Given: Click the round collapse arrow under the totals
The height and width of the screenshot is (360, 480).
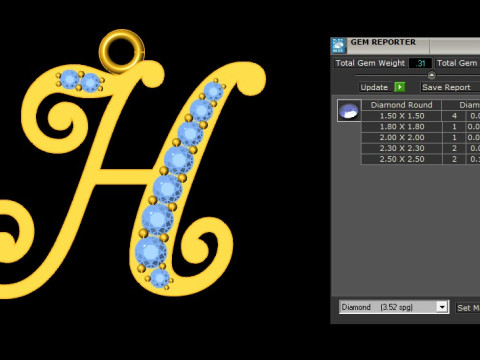Looking at the screenshot, I should tap(431, 75).
